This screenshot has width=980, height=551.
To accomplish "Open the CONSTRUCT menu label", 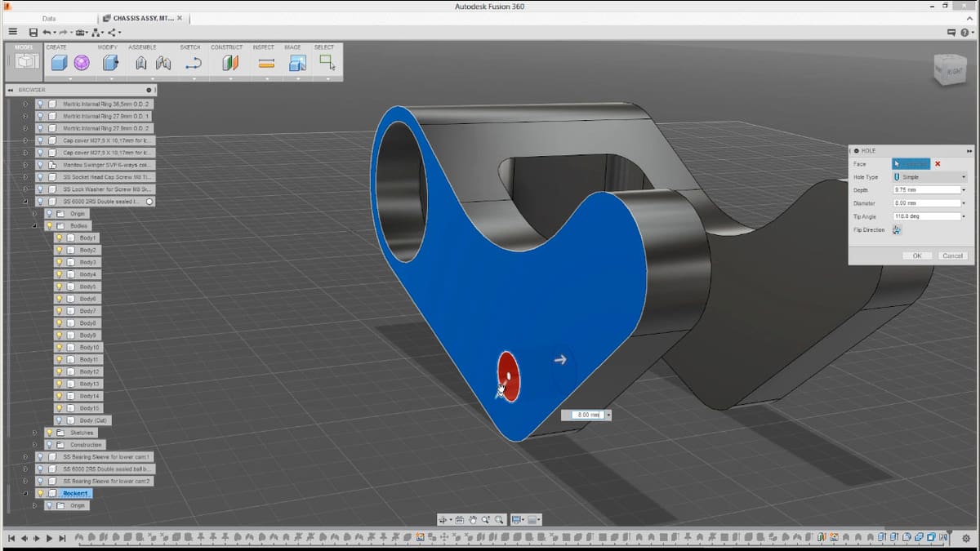I will click(x=227, y=47).
